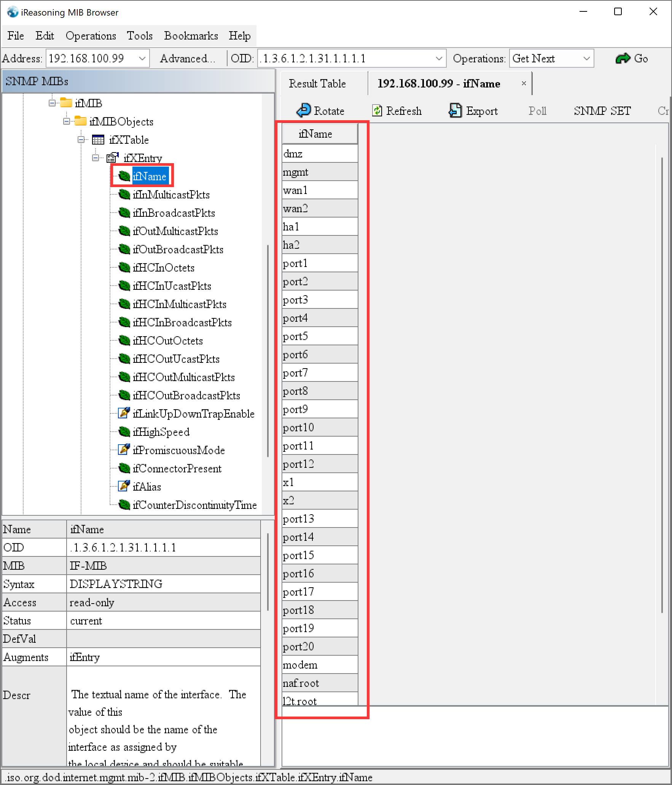Collapse the ifXTable tree node
Viewport: 672px width, 785px height.
point(81,140)
